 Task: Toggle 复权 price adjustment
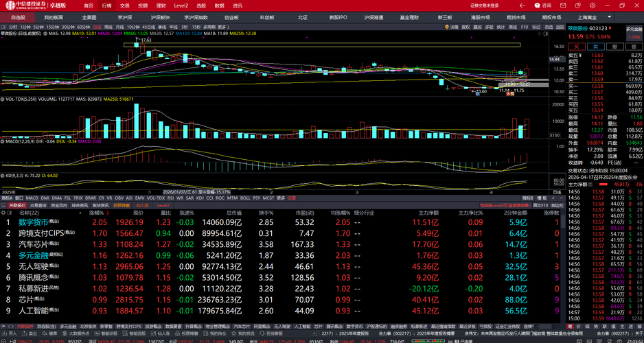(465, 27)
